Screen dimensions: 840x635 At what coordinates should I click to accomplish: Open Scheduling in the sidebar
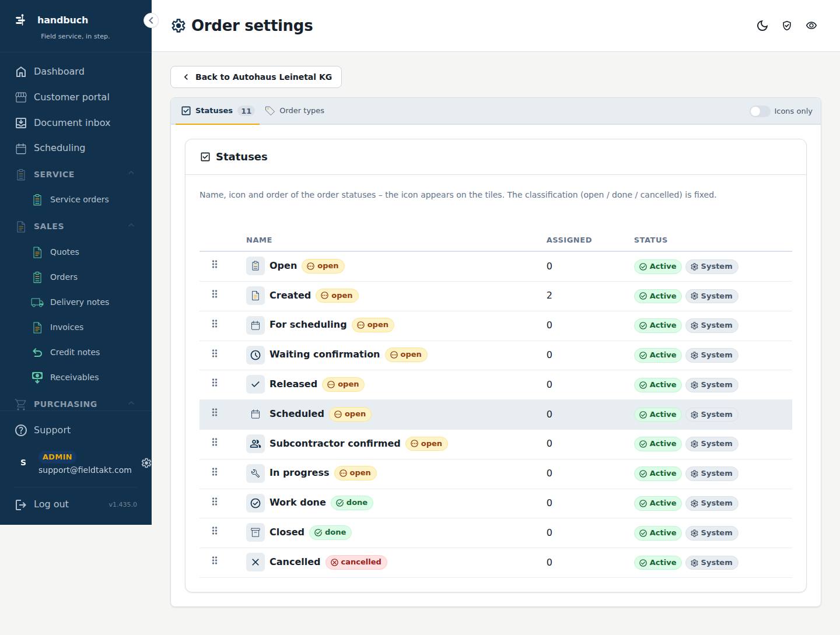coord(76,148)
